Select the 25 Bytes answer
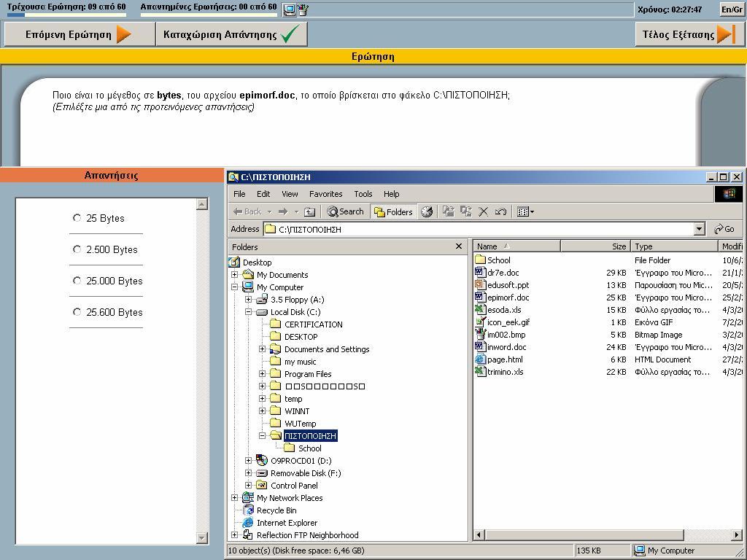The image size is (747, 560). click(x=77, y=217)
